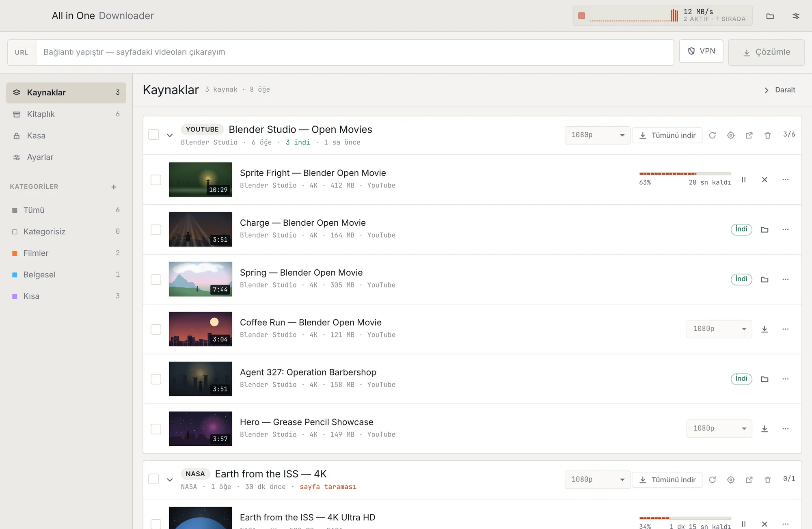Toggle the VPN button
The height and width of the screenshot is (529, 812).
click(x=701, y=51)
